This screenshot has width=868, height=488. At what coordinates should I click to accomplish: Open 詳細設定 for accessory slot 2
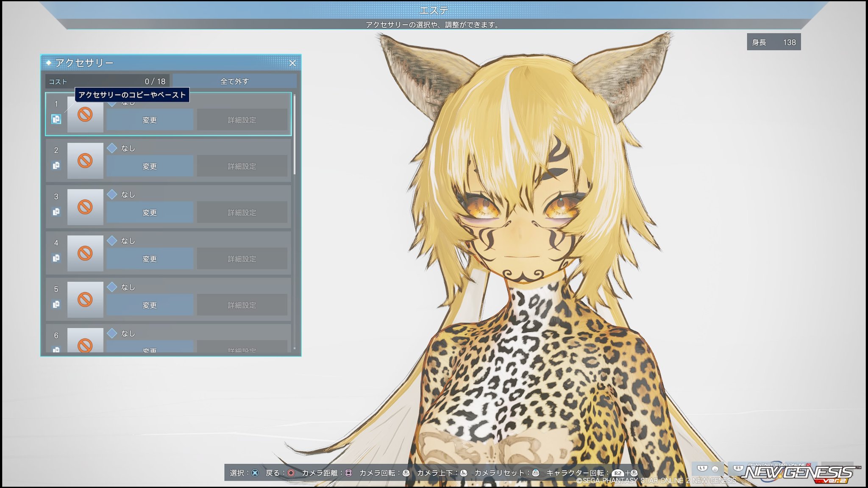(x=242, y=166)
